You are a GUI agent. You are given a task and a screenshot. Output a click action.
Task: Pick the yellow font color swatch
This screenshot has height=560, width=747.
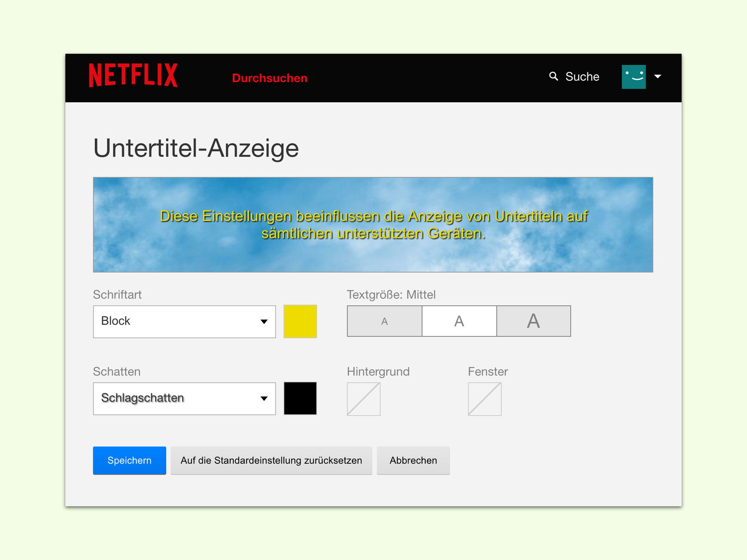300,322
